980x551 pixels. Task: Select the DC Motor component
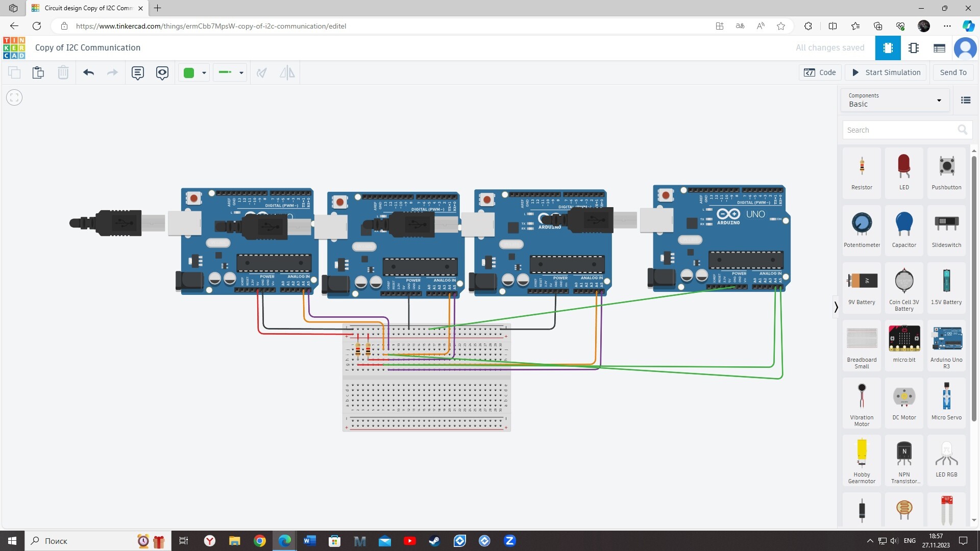point(904,403)
